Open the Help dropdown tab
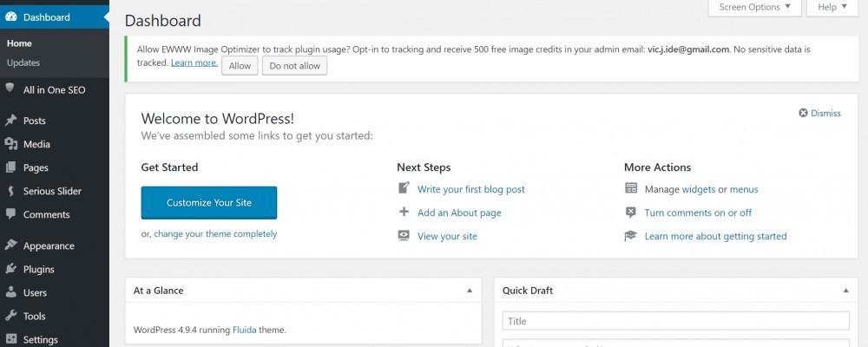This screenshot has height=347, width=868. pyautogui.click(x=832, y=8)
